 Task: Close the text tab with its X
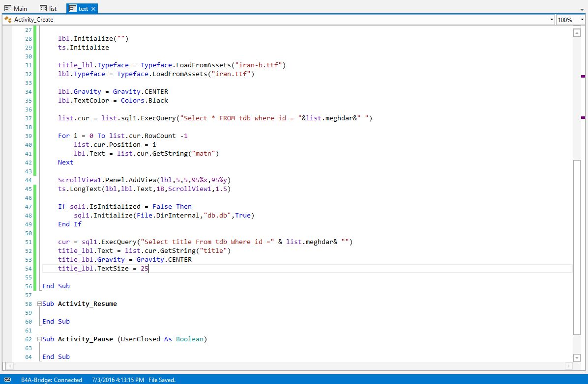pyautogui.click(x=93, y=8)
